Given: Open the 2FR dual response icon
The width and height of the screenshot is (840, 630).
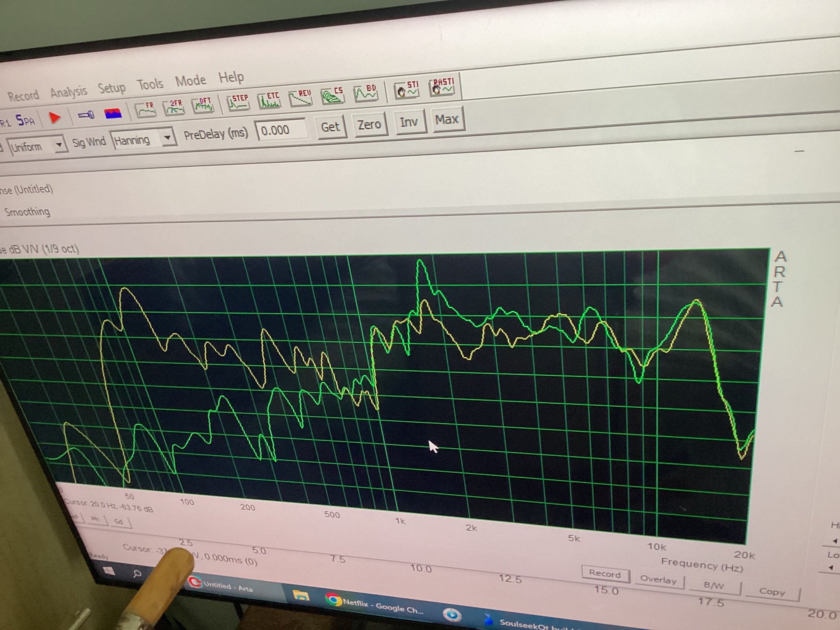Looking at the screenshot, I should [x=174, y=107].
